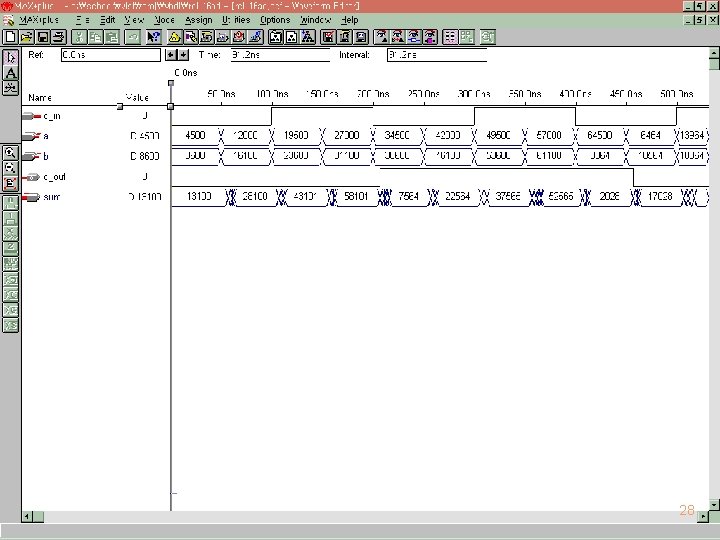
Task: Open the Options menu
Action: [275, 20]
